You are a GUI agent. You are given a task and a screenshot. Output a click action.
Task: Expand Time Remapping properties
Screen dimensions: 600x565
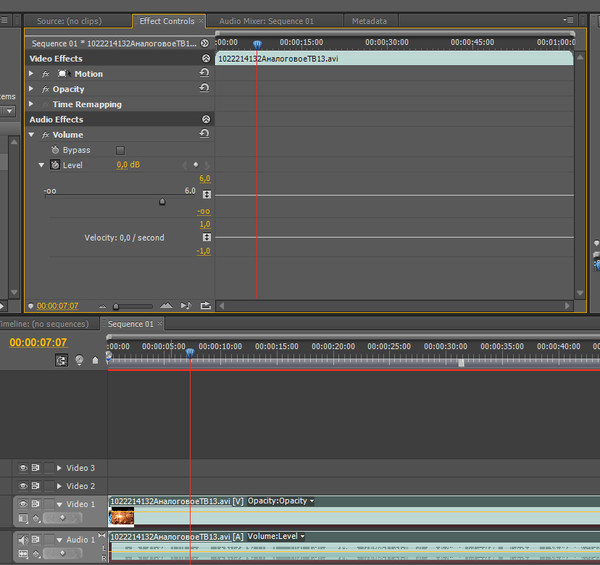tap(31, 104)
